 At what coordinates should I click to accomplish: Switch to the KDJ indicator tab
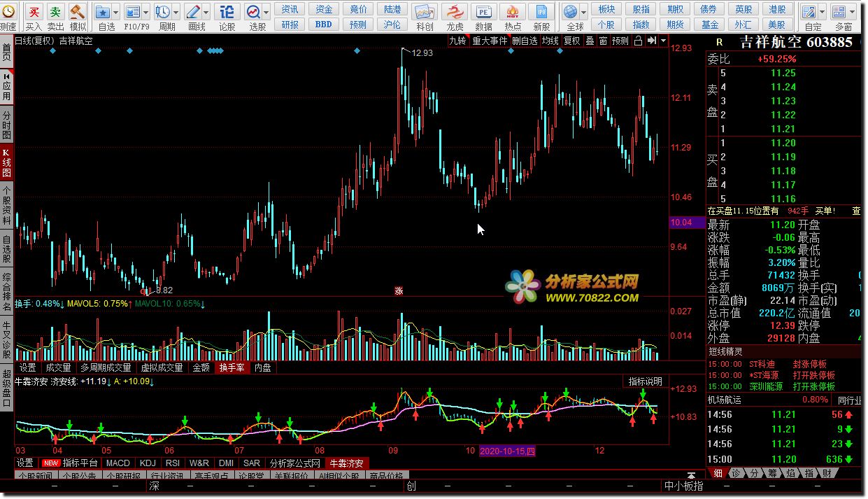[x=148, y=463]
